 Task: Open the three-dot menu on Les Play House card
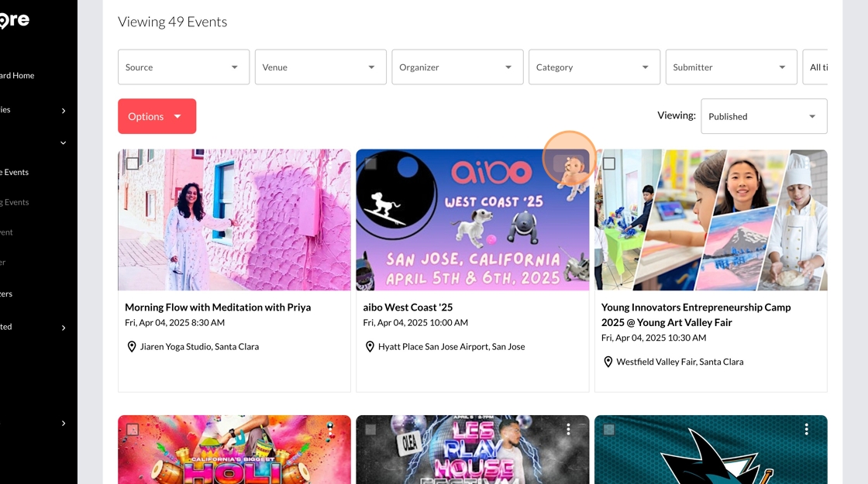coord(568,429)
